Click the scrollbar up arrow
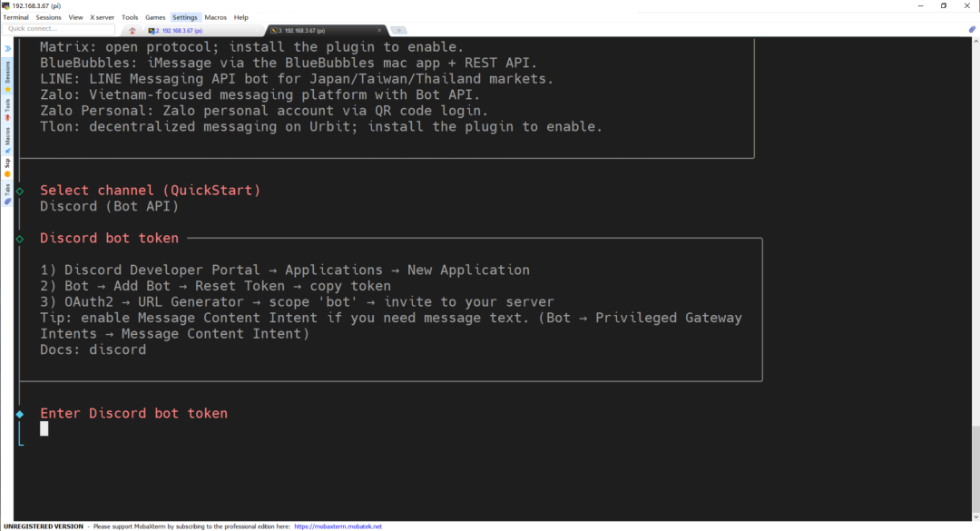The height and width of the screenshot is (531, 980). coord(975,41)
